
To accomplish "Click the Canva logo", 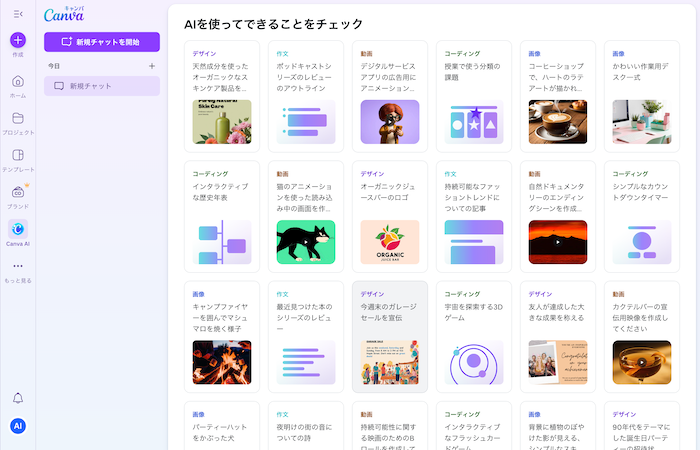I will click(x=64, y=15).
